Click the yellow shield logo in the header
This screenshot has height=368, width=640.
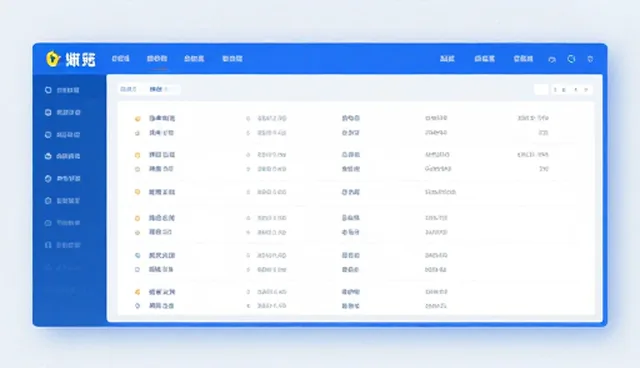(x=53, y=59)
